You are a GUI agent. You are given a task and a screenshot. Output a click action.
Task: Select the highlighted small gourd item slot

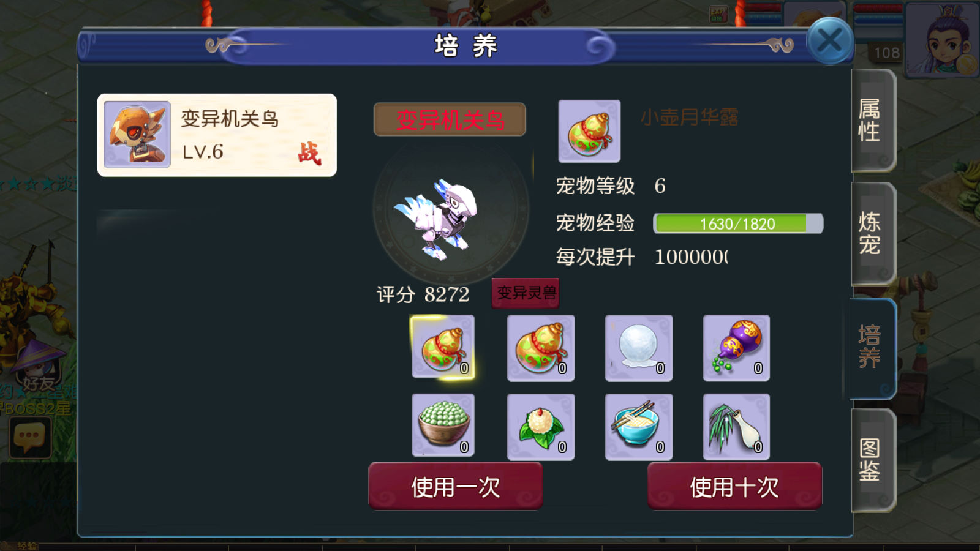pos(443,348)
